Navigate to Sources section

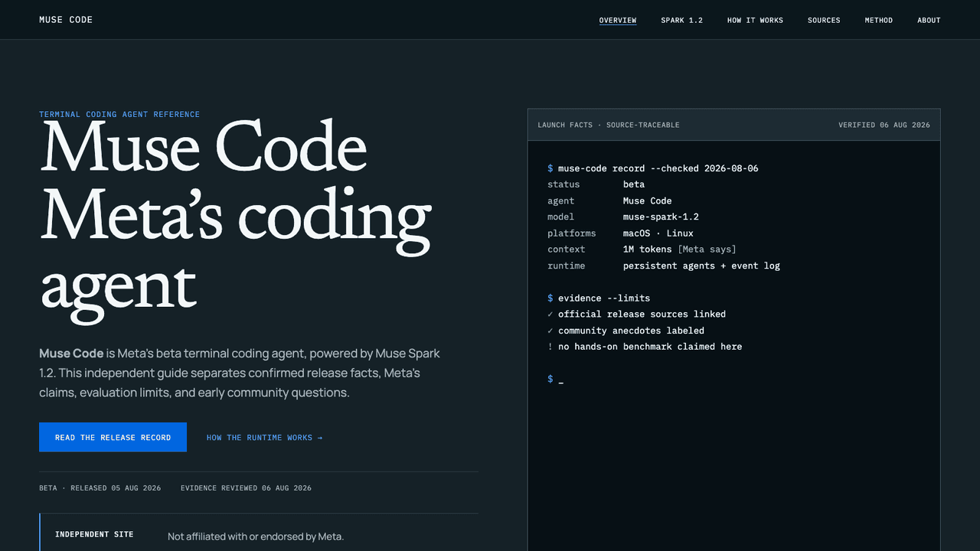coord(824,20)
